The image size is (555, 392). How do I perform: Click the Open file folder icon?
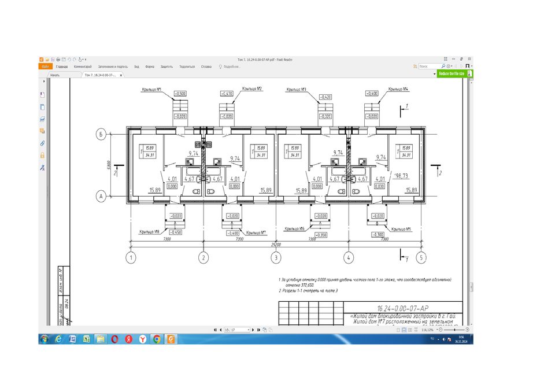47,60
